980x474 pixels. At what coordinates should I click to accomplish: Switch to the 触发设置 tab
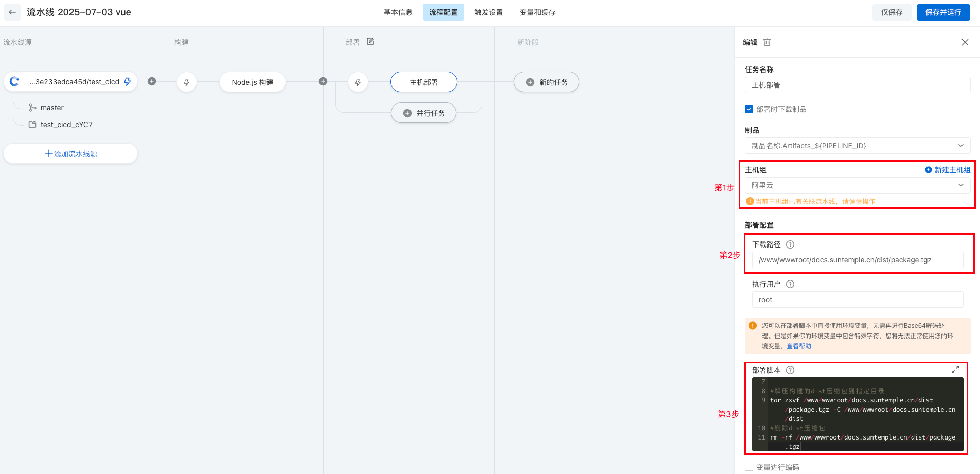click(x=488, y=12)
